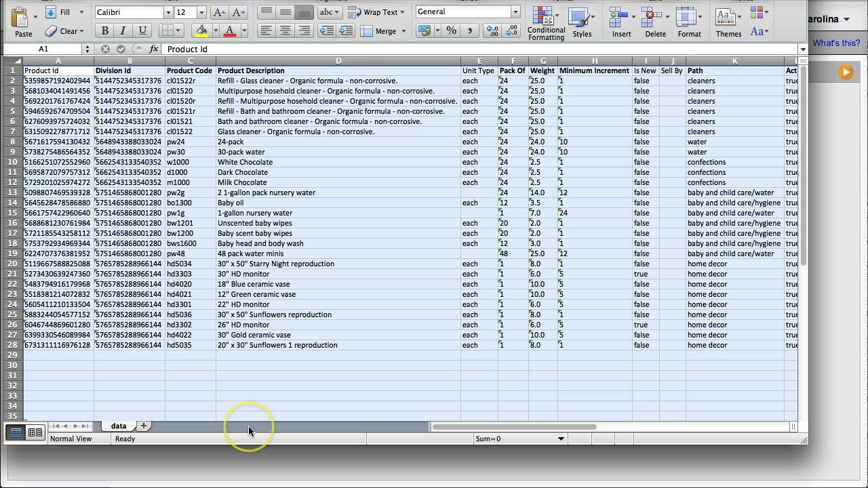The image size is (868, 488).
Task: Align text to top
Action: click(267, 12)
